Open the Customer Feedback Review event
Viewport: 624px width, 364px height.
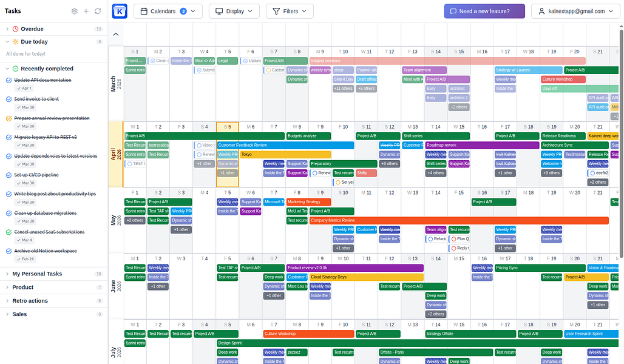[285, 145]
